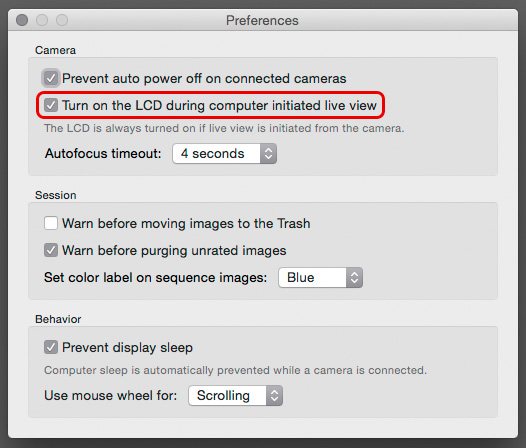Click the up-down arrows beside Scrolling
This screenshot has width=526, height=448.
click(x=274, y=396)
